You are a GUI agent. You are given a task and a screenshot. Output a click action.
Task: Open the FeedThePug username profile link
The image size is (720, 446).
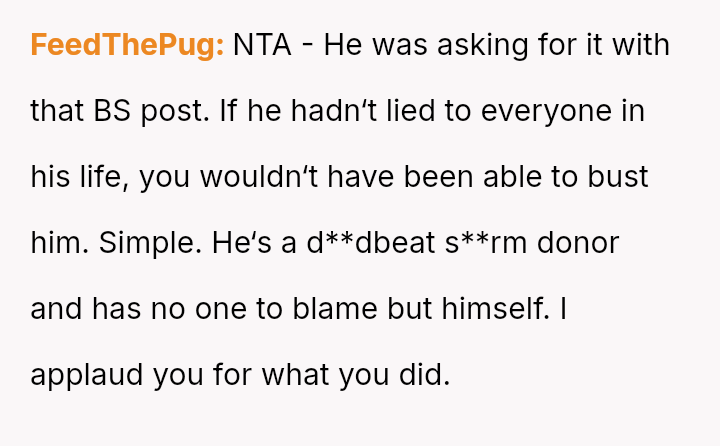pyautogui.click(x=127, y=46)
